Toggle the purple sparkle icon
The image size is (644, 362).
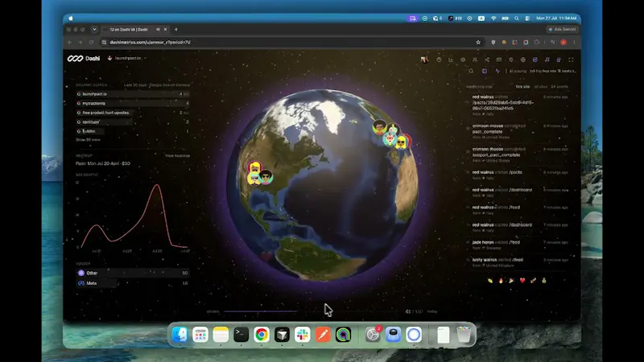[497, 71]
